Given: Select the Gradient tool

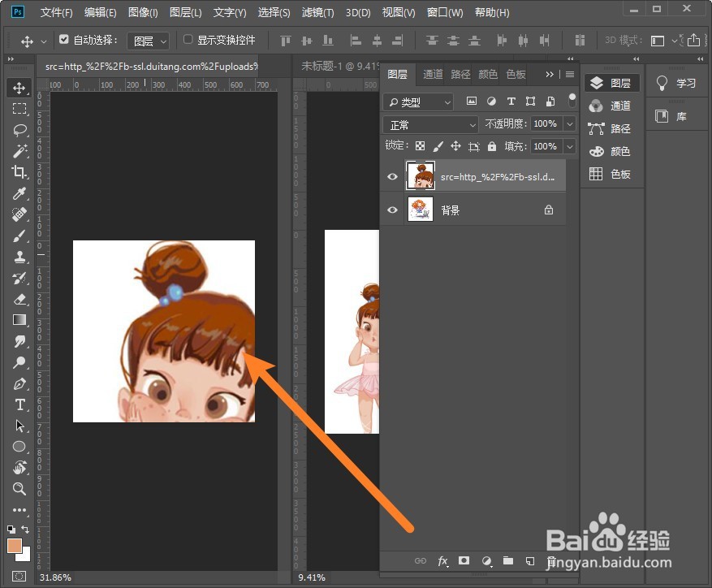Looking at the screenshot, I should click(19, 320).
